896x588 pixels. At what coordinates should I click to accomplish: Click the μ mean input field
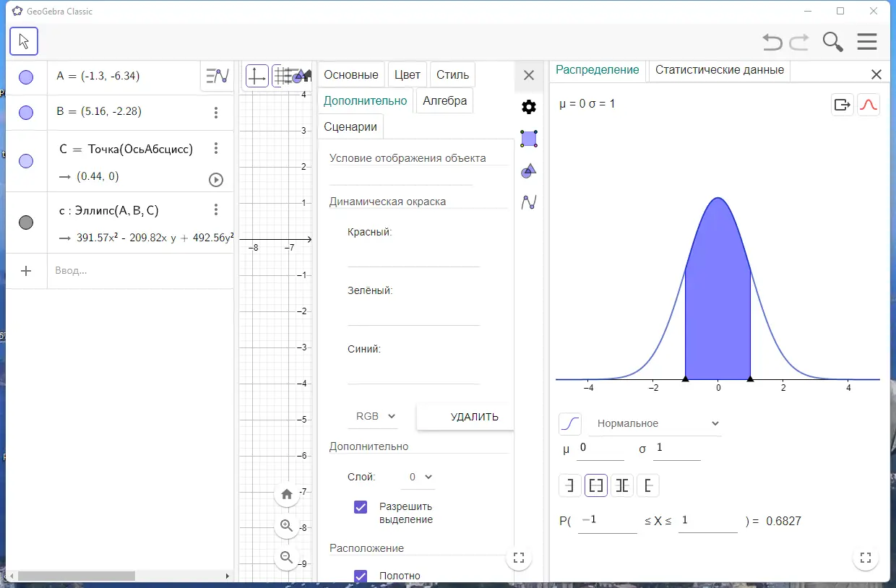[600, 449]
